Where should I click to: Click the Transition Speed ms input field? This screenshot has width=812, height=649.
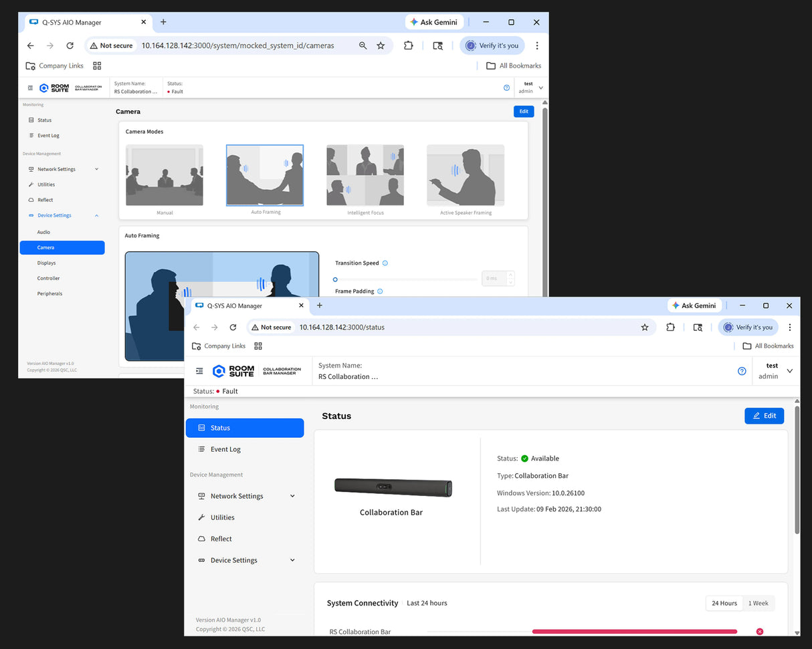coord(494,278)
